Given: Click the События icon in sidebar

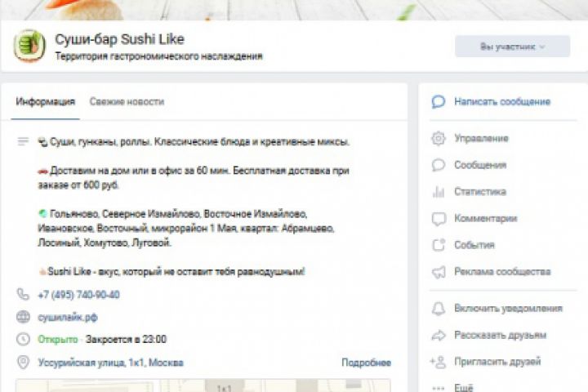Looking at the screenshot, I should [439, 245].
